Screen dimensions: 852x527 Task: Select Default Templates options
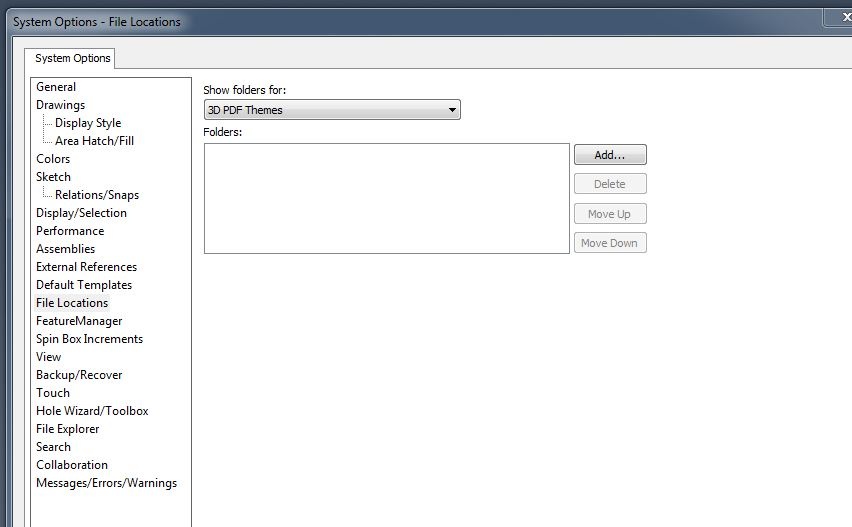(x=84, y=285)
